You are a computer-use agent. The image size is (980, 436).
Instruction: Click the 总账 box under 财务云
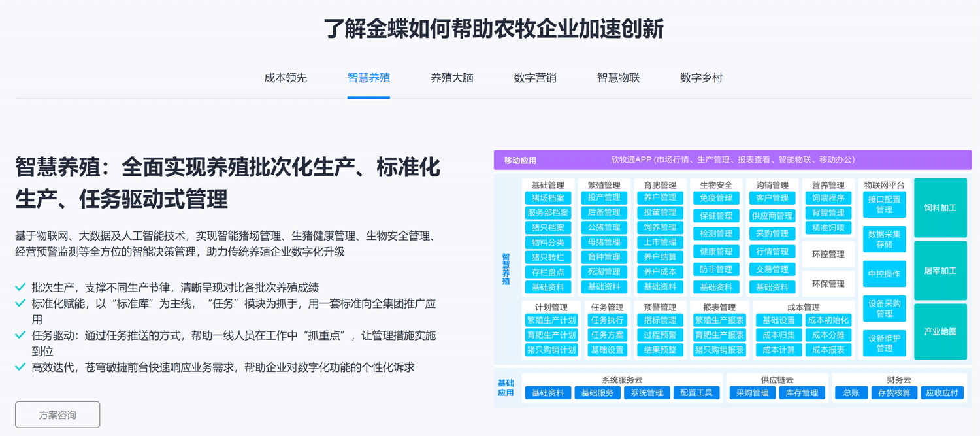coord(851,393)
